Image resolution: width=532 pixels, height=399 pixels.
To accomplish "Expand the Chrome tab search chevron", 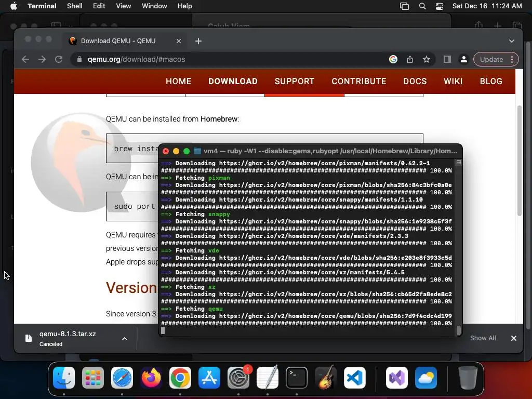I will (512, 41).
